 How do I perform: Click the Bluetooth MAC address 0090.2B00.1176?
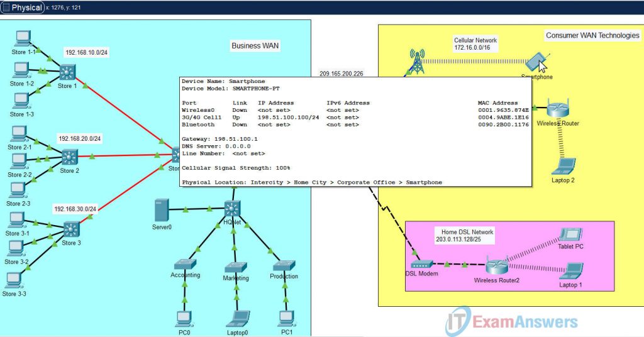coord(504,124)
